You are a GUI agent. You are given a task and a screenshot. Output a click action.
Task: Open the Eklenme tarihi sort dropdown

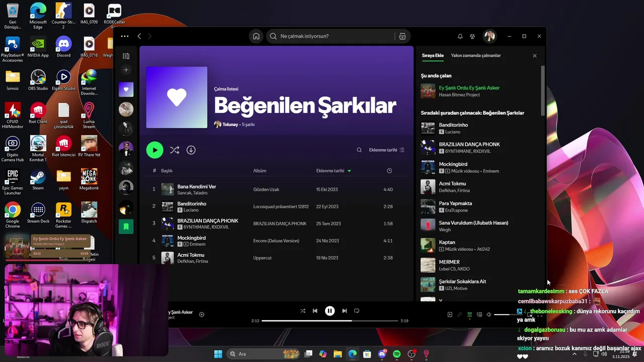coord(386,150)
